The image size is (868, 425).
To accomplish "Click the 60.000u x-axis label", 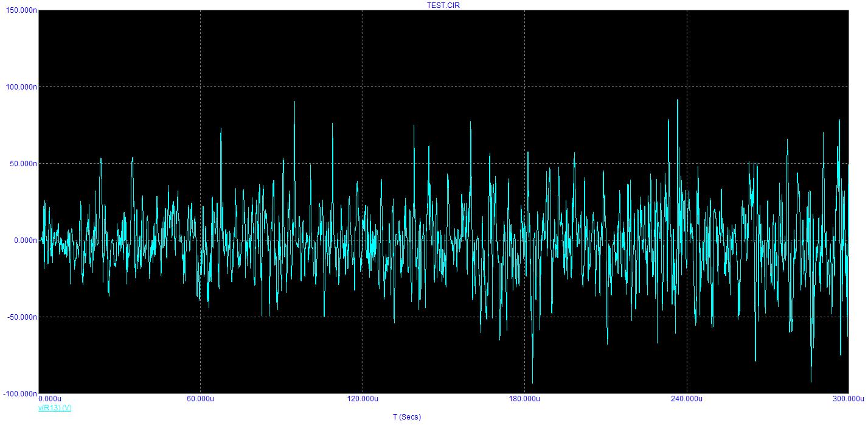I will (x=201, y=399).
